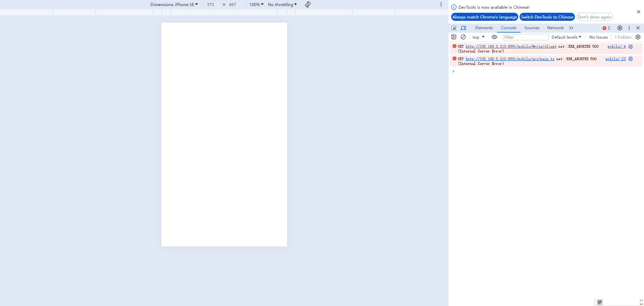Image resolution: width=644 pixels, height=306 pixels.
Task: Clear the console
Action: click(463, 37)
